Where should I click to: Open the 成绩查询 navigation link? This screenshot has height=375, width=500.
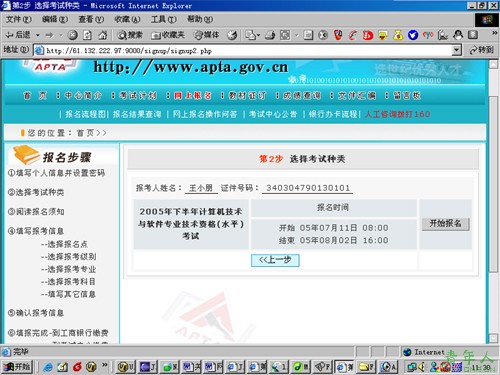302,96
